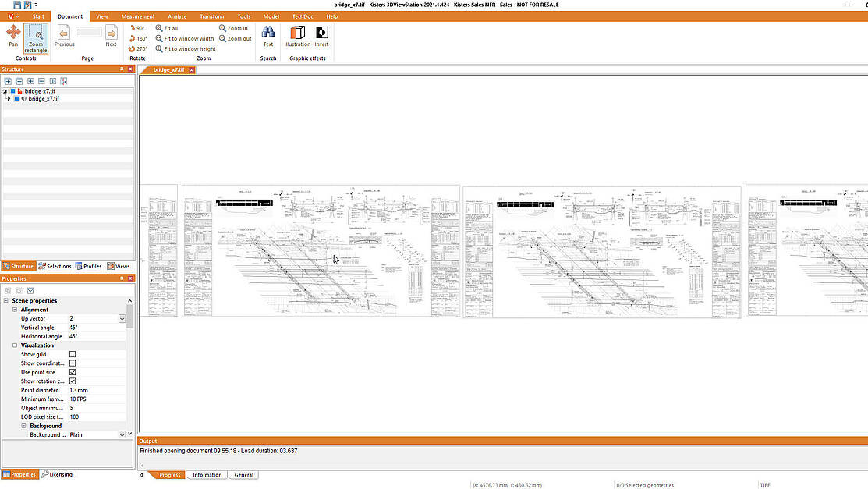Switch to Licensing tab
This screenshot has width=868, height=489.
57,475
